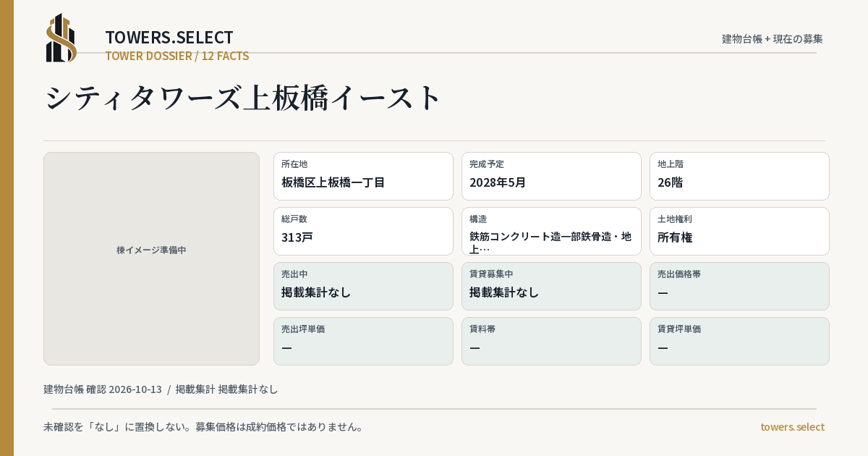868x456 pixels.
Task: Click the TOWERS.SELECT tower logo icon
Action: coord(61,38)
